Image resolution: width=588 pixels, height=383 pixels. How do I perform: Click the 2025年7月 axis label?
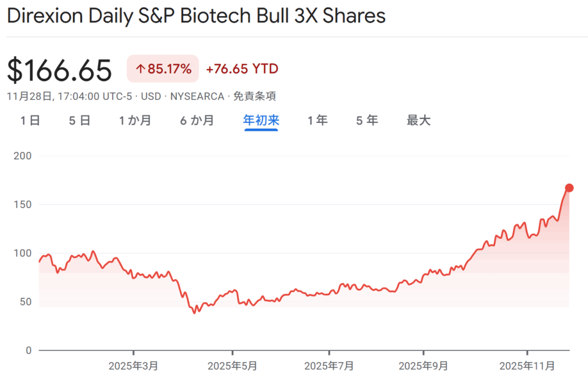click(x=329, y=366)
